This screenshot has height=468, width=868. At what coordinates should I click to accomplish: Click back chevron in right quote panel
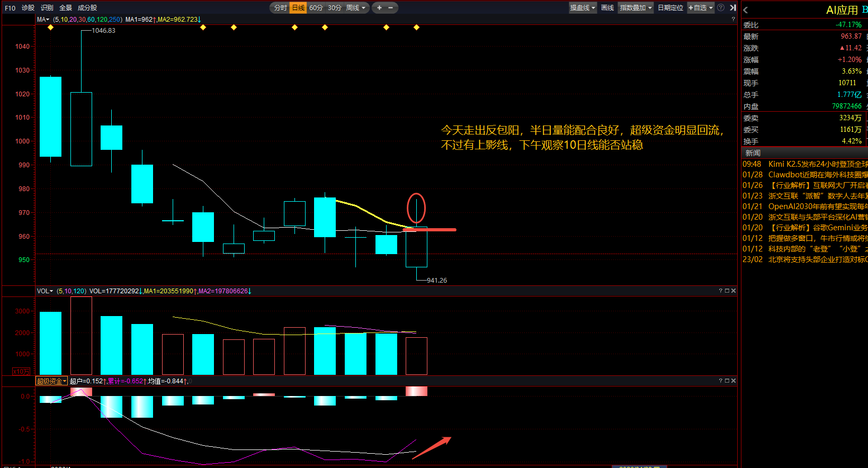click(x=746, y=10)
